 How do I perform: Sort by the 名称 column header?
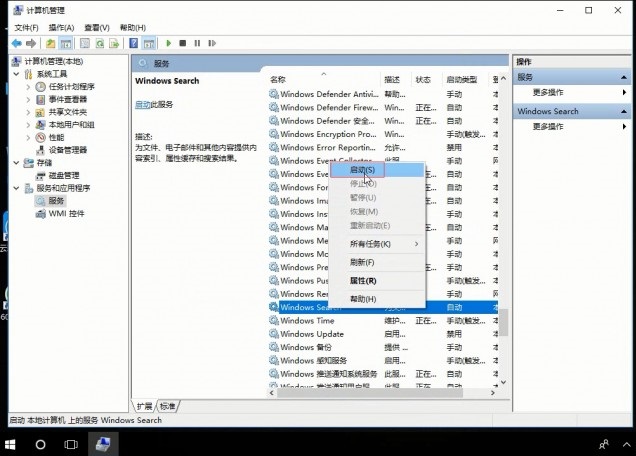point(324,80)
